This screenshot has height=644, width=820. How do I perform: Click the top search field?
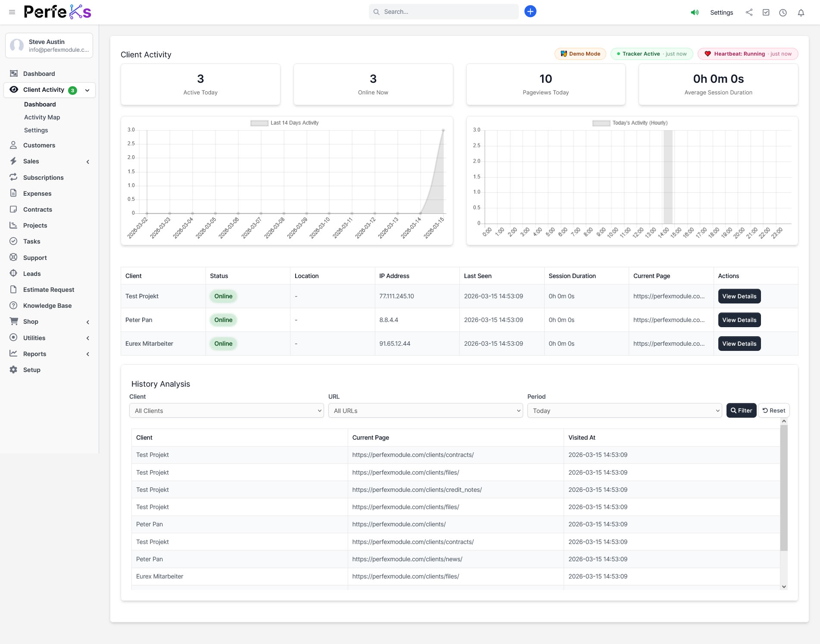pyautogui.click(x=444, y=12)
